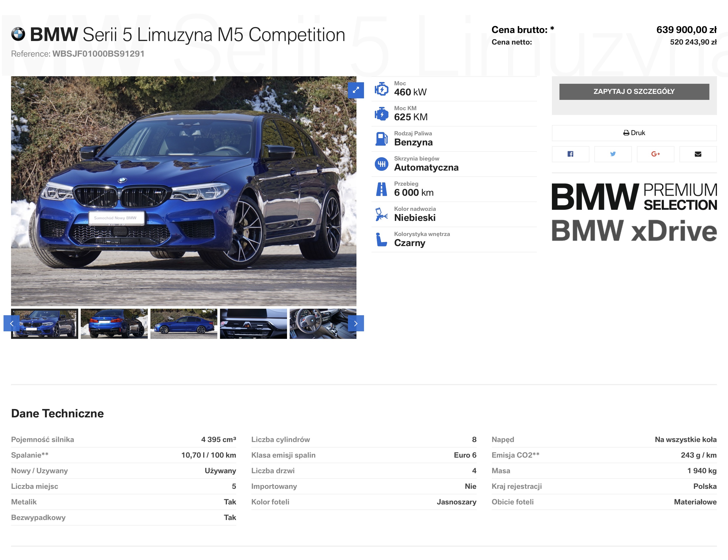Click the 460 kW power value
728x560 pixels.
[410, 92]
